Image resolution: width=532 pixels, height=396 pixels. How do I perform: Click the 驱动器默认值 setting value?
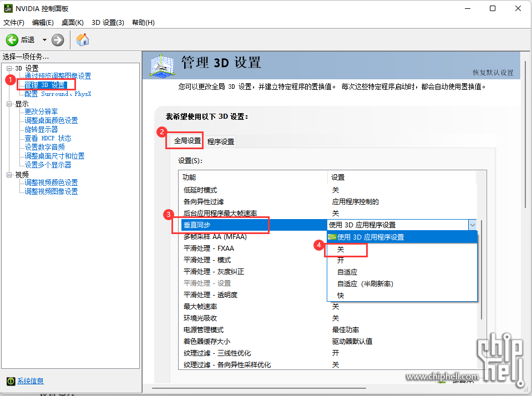tap(352, 341)
